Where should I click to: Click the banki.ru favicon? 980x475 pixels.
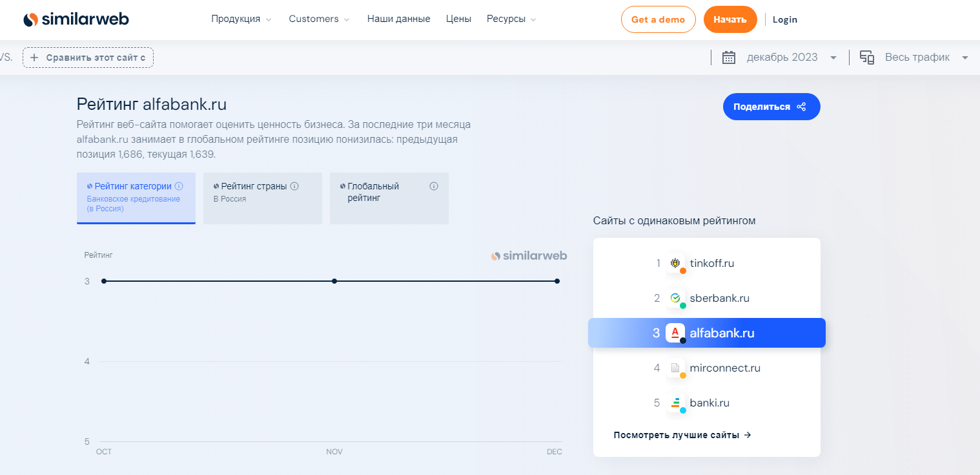point(675,403)
